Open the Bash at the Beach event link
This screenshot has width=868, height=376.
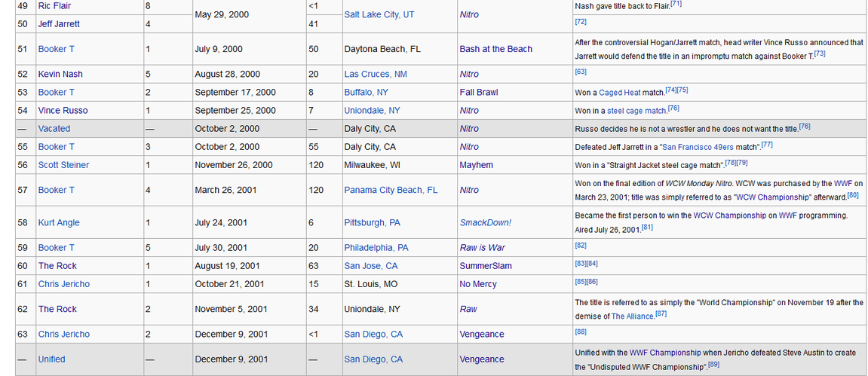tap(496, 49)
